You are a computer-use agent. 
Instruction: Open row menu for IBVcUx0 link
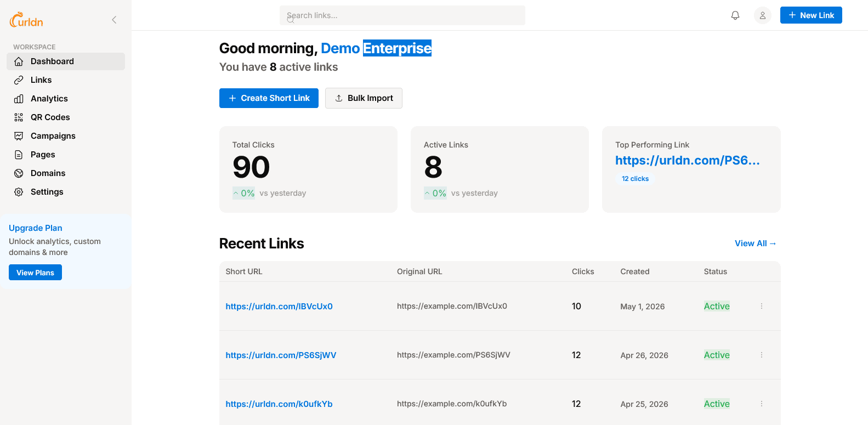point(762,306)
